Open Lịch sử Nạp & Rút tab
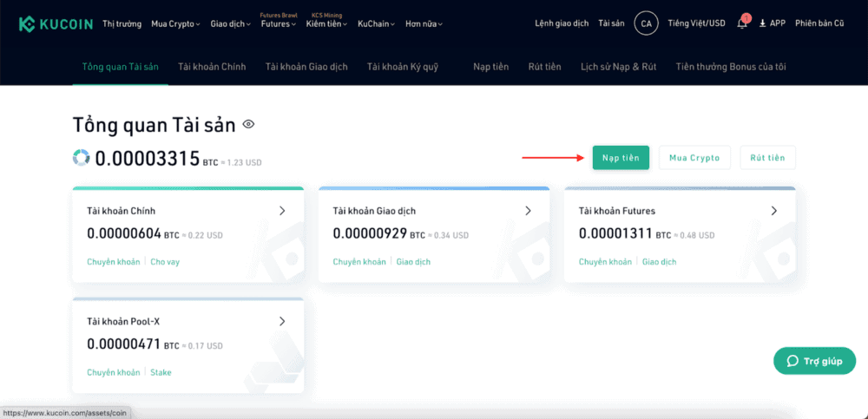 point(618,67)
